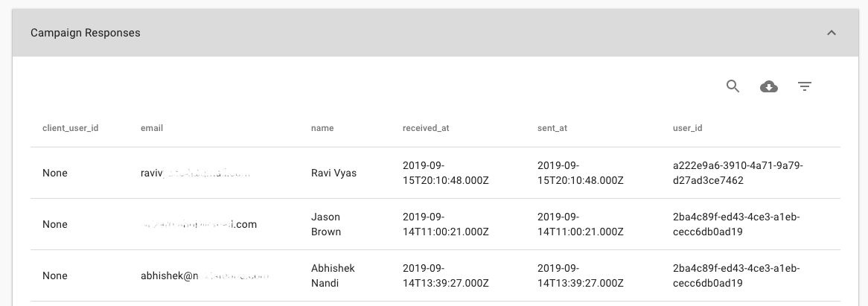This screenshot has width=868, height=306.
Task: Select the Abhishek Nandi name cell
Action: [x=333, y=275]
